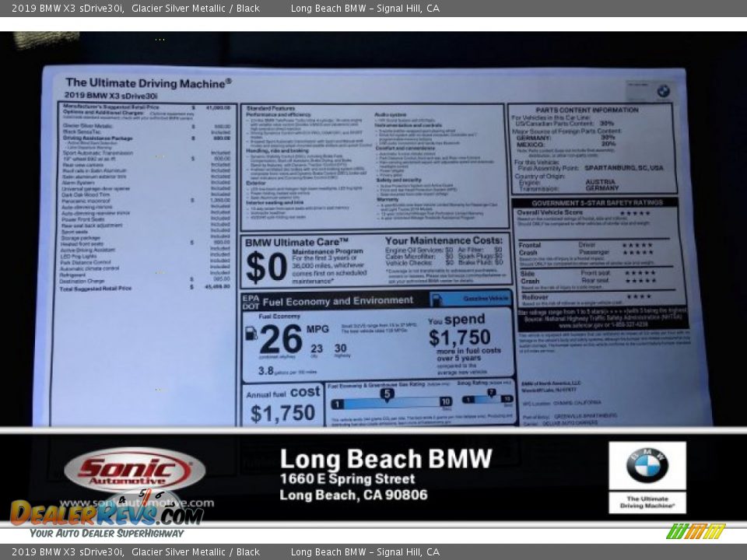The image size is (747, 560).
Task: Click 'The Ultimate Driving Machine' sticker heading
Action: pyautogui.click(x=148, y=83)
